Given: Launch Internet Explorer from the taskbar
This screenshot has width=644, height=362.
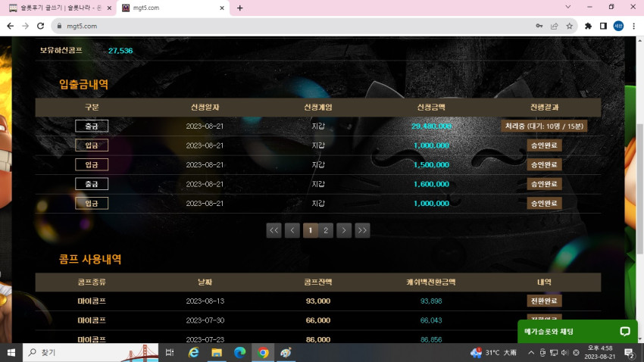Looking at the screenshot, I should point(193,353).
